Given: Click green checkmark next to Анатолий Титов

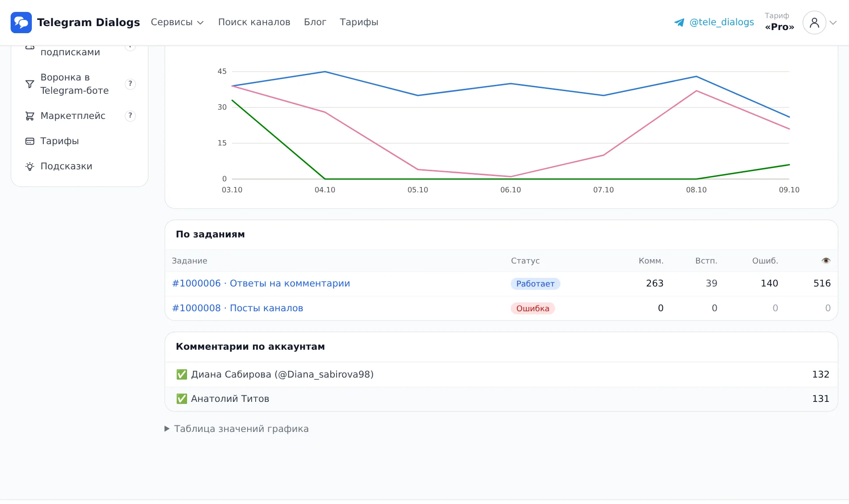Looking at the screenshot, I should (x=182, y=399).
